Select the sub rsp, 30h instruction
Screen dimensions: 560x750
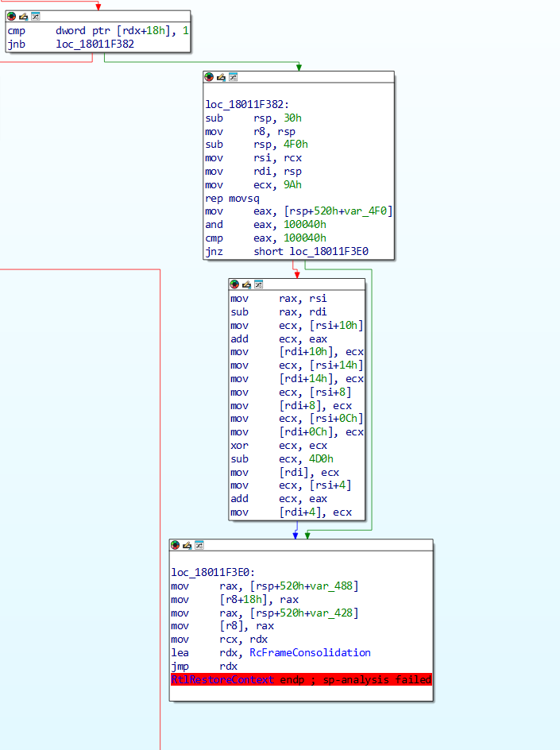coord(253,118)
